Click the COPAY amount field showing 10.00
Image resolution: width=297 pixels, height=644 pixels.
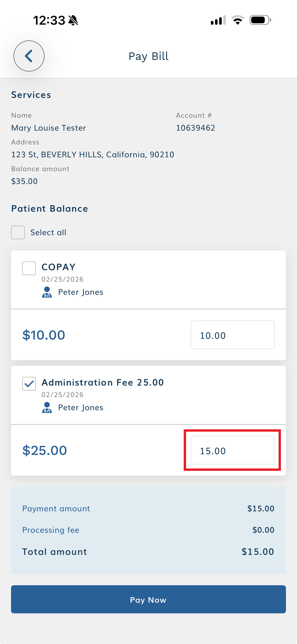pos(233,335)
